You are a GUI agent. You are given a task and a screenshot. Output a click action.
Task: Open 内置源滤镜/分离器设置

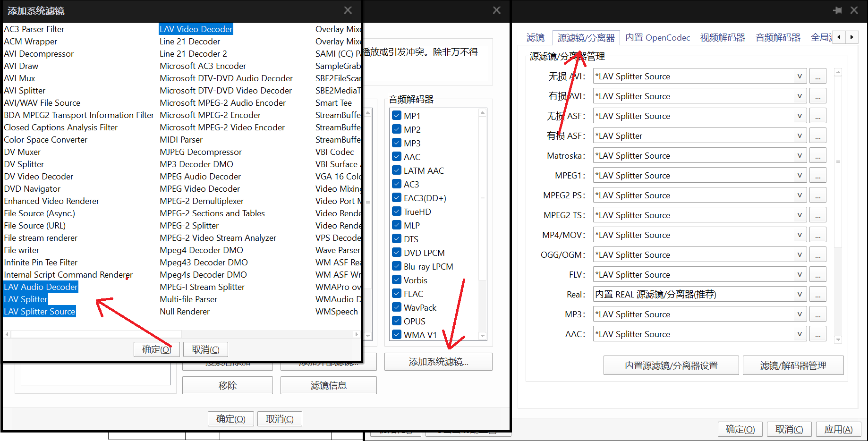pyautogui.click(x=671, y=365)
